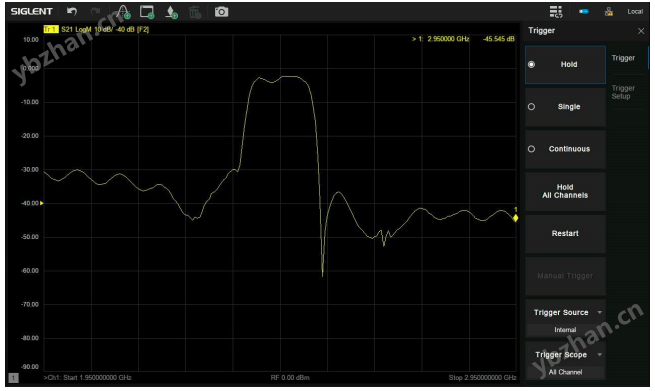Select the Hold trigger mode
The image size is (655, 391).
click(565, 65)
